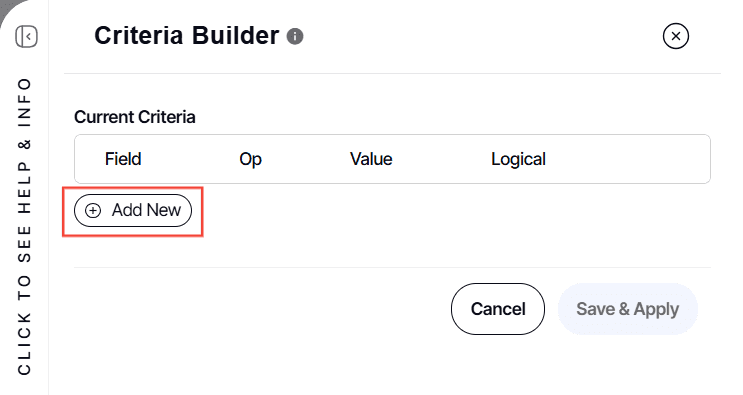Viewport: 743px width, 395px height.
Task: Select the Logical column header
Action: point(518,159)
